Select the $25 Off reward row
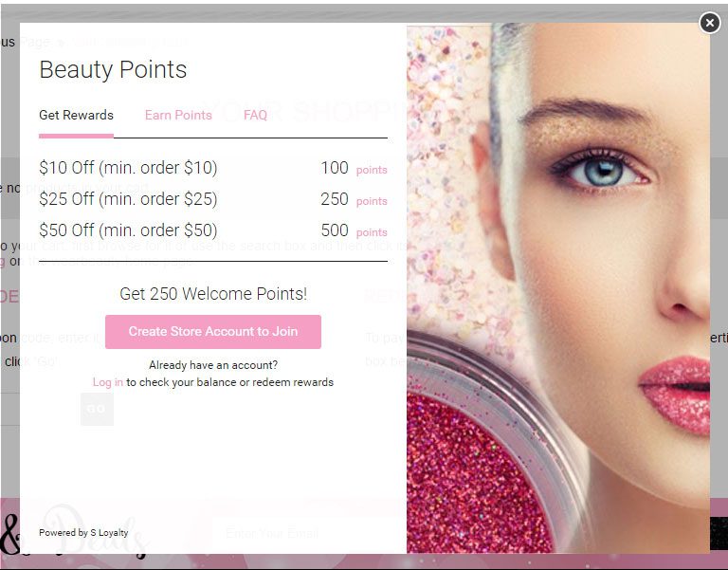 click(x=213, y=199)
